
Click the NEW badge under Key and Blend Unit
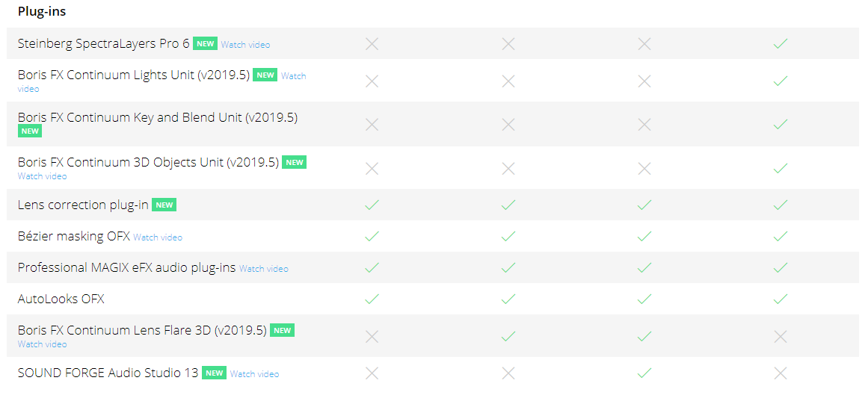pos(30,131)
